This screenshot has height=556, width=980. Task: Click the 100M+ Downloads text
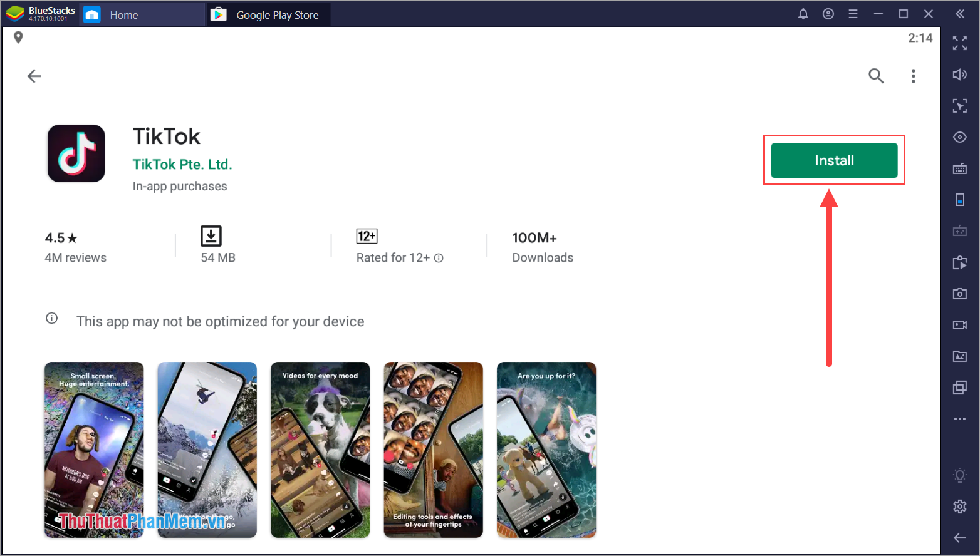pos(543,247)
